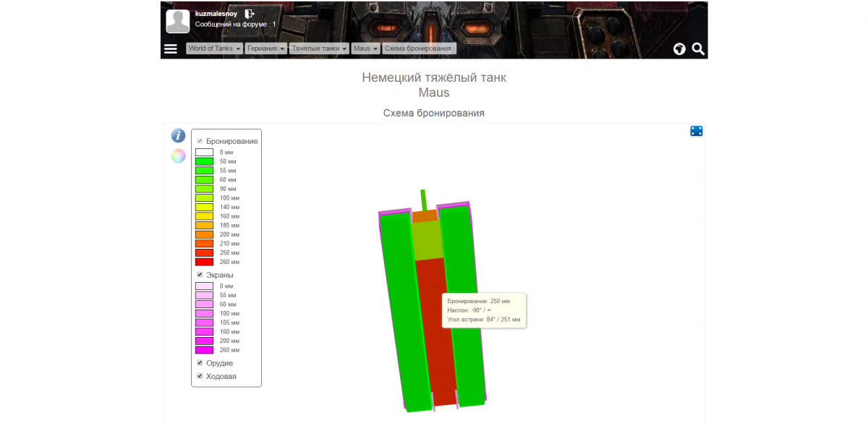Toggle fullscreen view of the armor model
This screenshot has width=868, height=426.
697,131
